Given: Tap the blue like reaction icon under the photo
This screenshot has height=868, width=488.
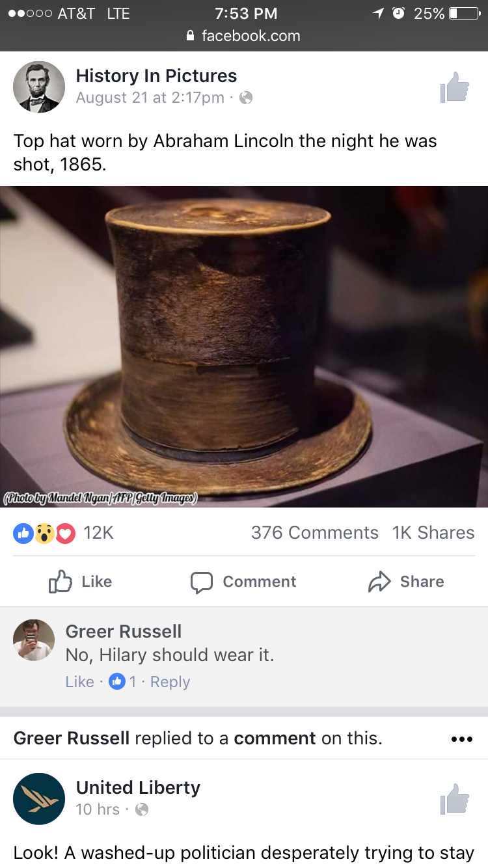Looking at the screenshot, I should [x=23, y=534].
